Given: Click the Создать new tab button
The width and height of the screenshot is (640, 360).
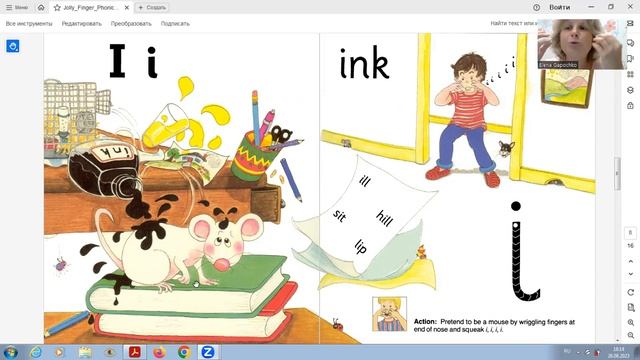Looking at the screenshot, I should (152, 7).
